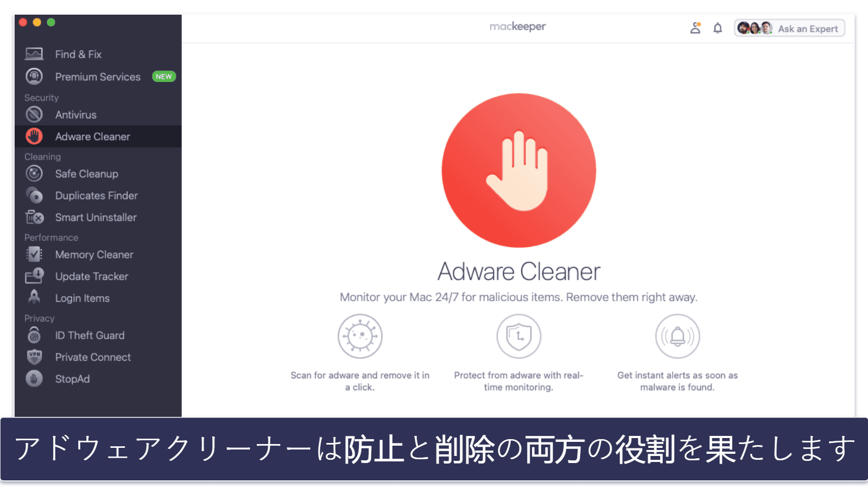
Task: Open the Update Tracker icon
Action: click(34, 276)
